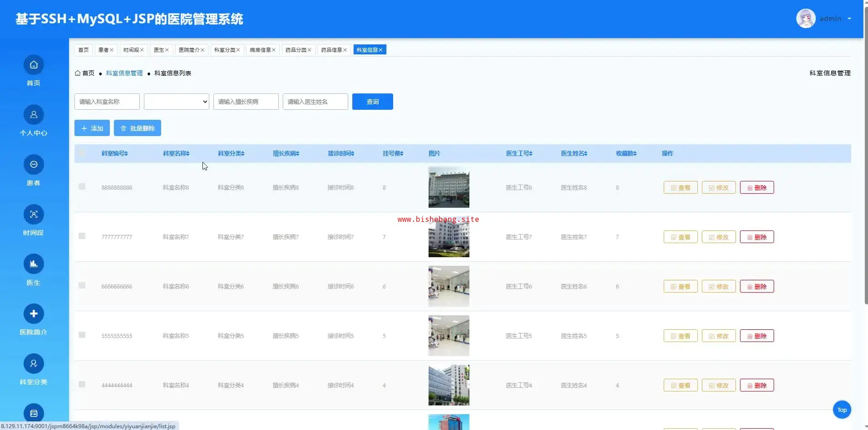Click the 医生 chart sidebar icon
This screenshot has width=868, height=430.
34,264
